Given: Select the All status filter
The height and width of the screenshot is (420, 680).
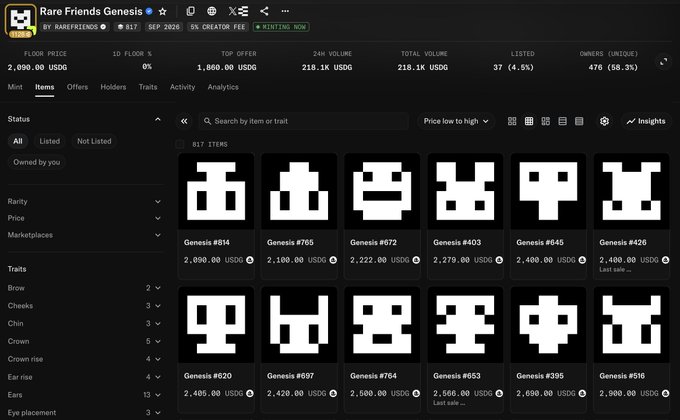Looking at the screenshot, I should (x=18, y=141).
